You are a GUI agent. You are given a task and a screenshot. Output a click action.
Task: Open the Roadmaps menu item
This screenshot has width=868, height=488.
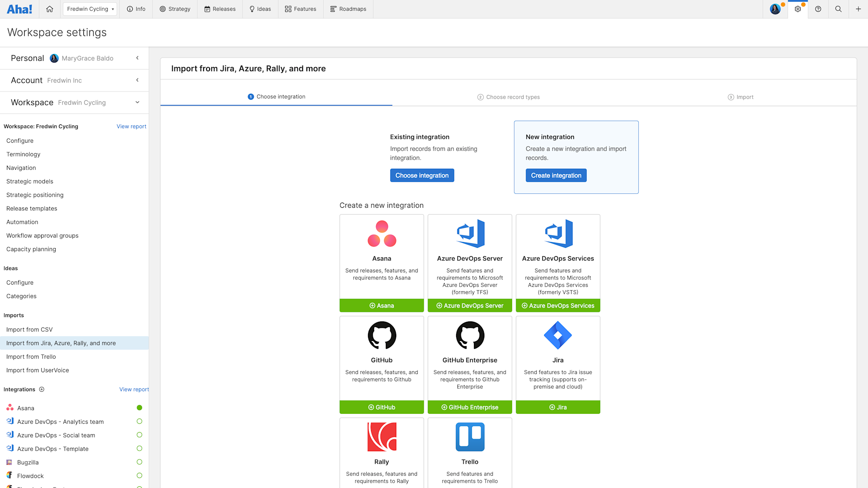(x=348, y=9)
